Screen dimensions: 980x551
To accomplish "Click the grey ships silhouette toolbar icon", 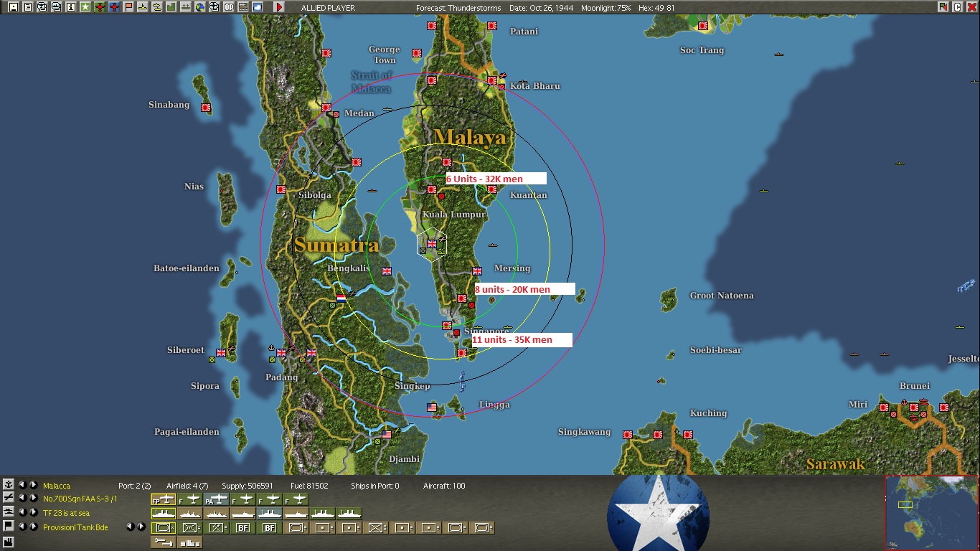I will coord(186,7).
